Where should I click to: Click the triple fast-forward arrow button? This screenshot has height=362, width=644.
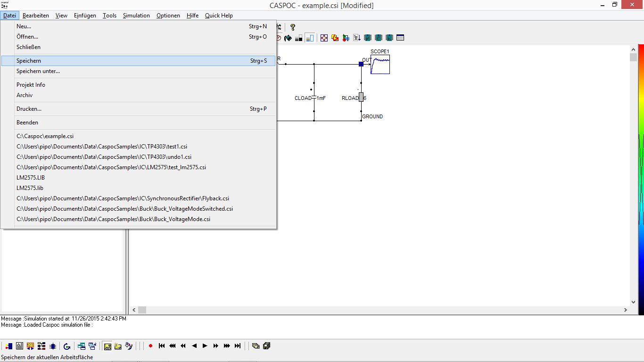(227, 346)
